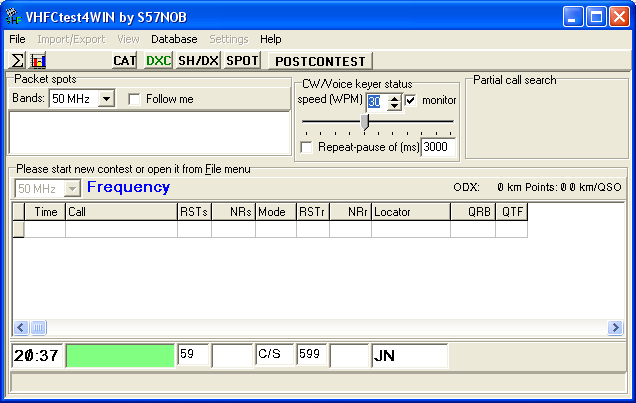
Task: Click the CAT toolbar button
Action: tap(125, 61)
